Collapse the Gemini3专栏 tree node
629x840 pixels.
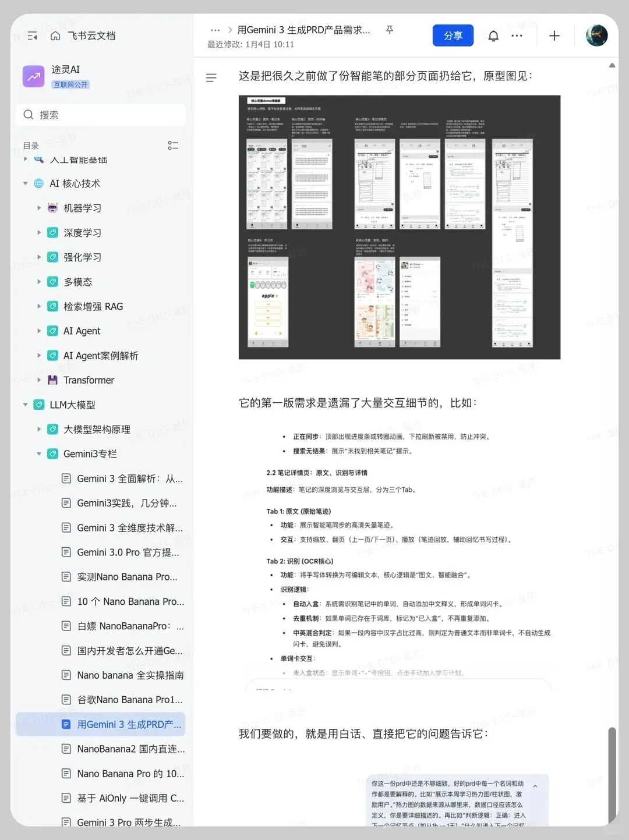click(39, 453)
